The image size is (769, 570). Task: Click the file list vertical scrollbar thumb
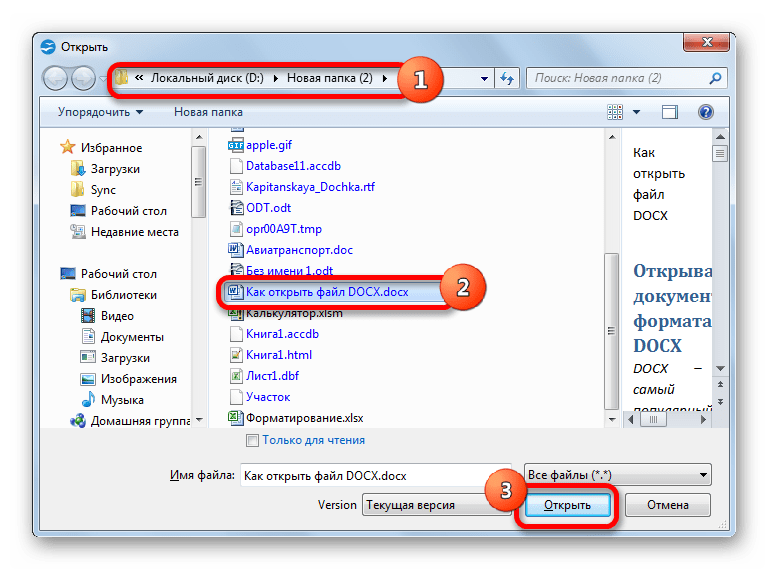tap(612, 331)
